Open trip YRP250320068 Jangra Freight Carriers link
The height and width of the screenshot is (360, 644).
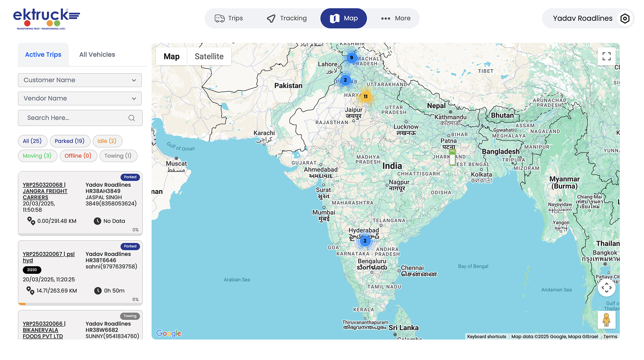45,191
